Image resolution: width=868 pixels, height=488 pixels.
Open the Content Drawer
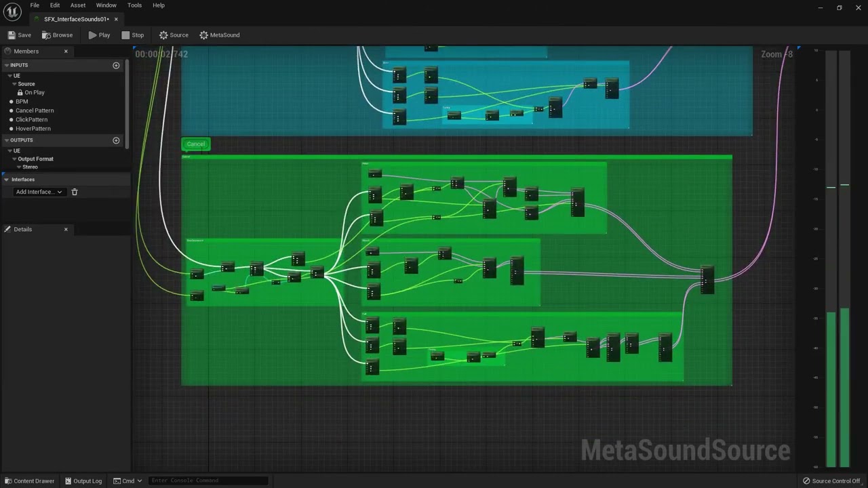coord(28,481)
